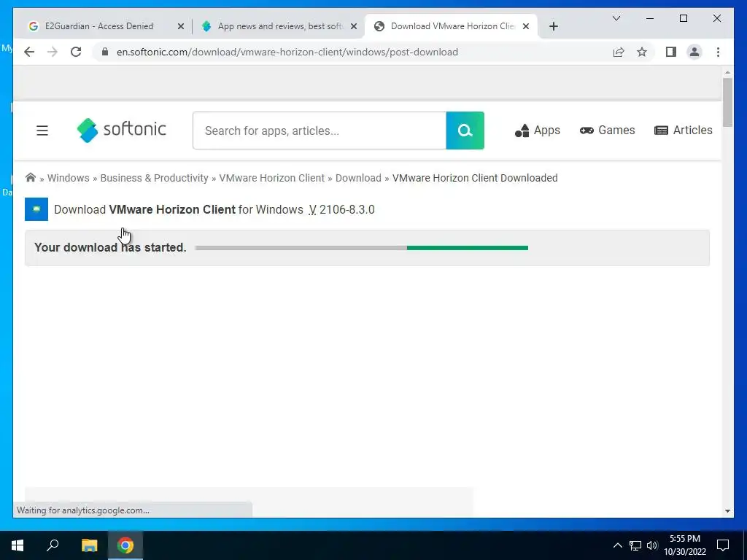Click the address bar URL
The width and height of the screenshot is (747, 560).
click(287, 52)
